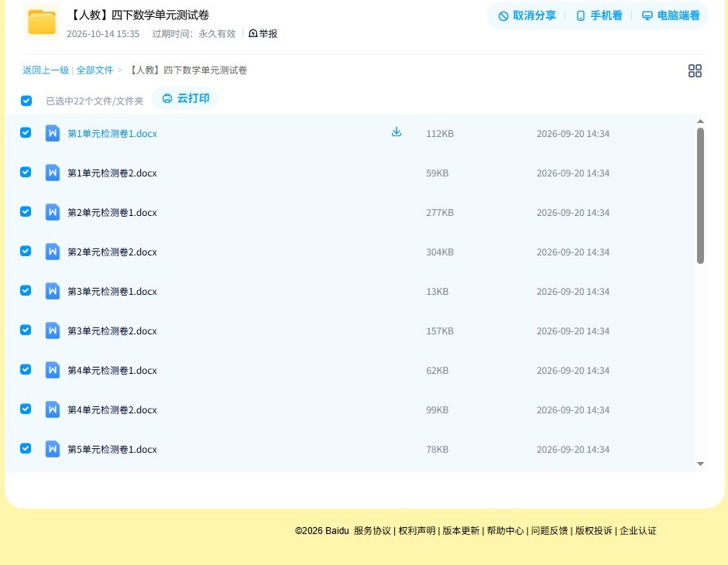Open file 第1单元检测卷2.docx
728x565 pixels.
(112, 173)
